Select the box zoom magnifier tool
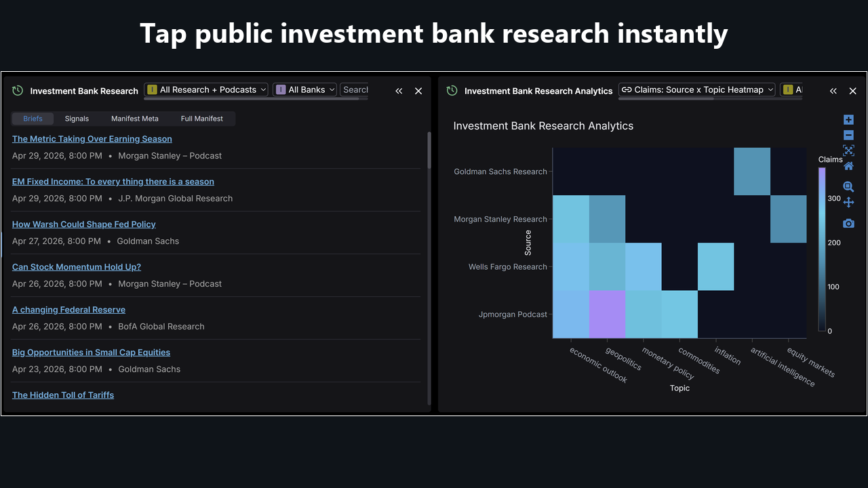868x488 pixels. [x=848, y=186]
